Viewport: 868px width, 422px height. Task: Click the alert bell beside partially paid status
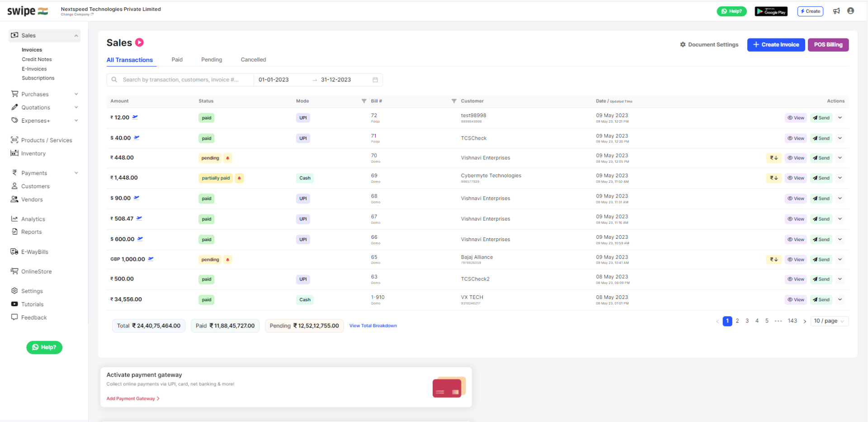pyautogui.click(x=239, y=178)
